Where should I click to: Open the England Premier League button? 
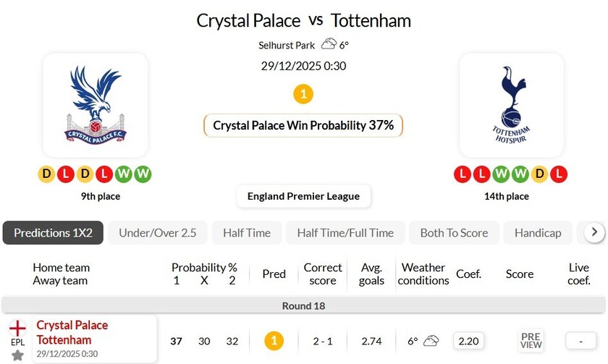(x=304, y=196)
